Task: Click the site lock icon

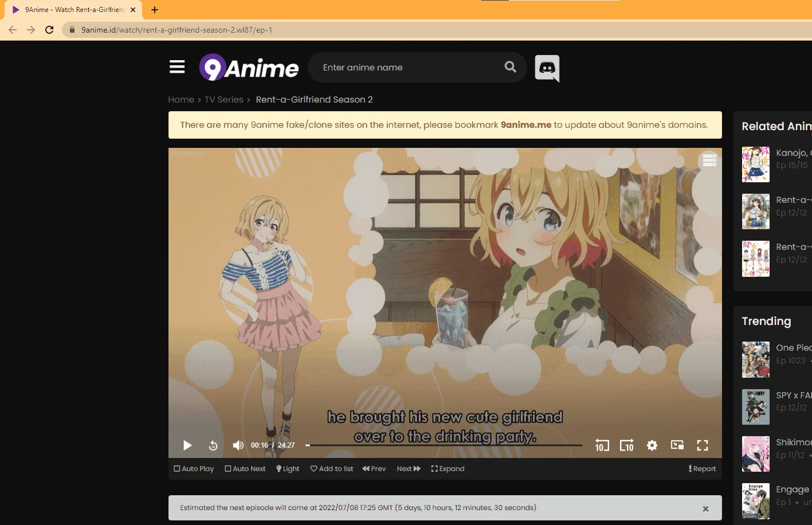Action: click(x=72, y=30)
